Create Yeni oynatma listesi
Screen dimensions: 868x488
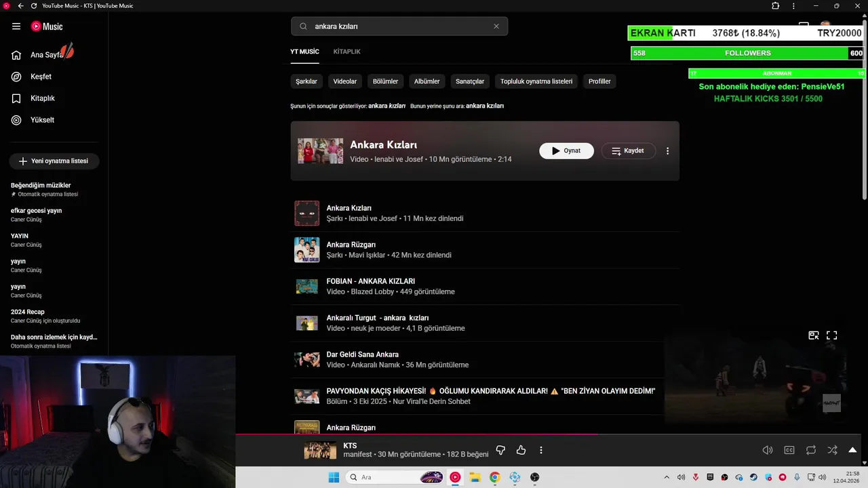point(54,161)
